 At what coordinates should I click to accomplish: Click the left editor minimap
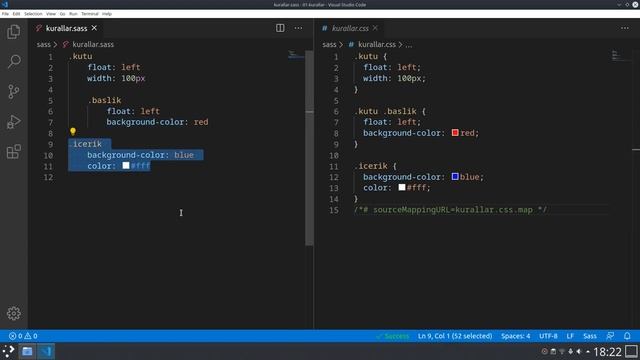pos(296,55)
